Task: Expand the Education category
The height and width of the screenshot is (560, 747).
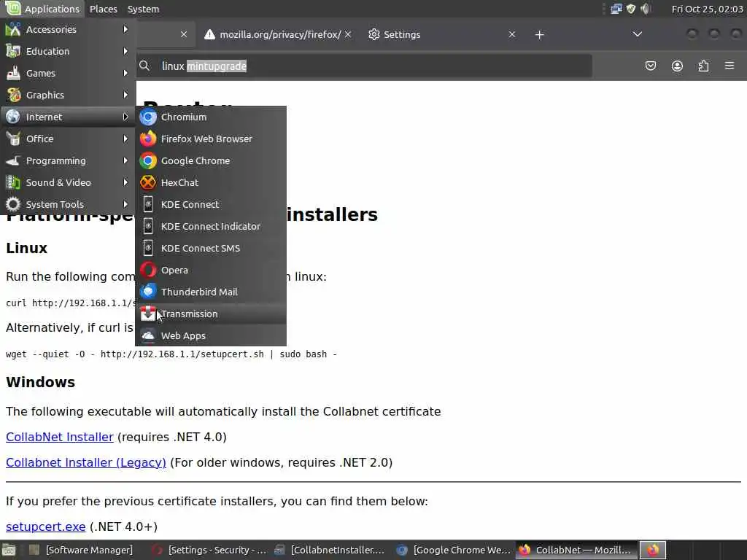Action: (68, 51)
